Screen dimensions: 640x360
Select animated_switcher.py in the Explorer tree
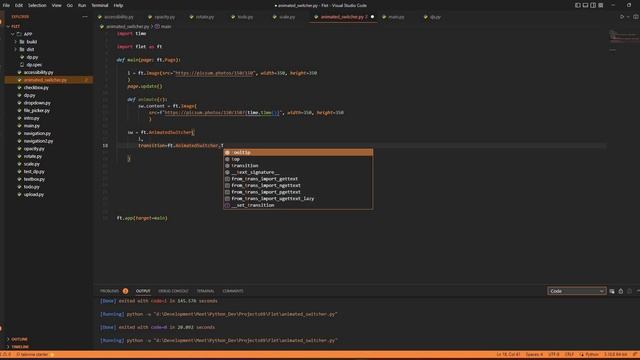coord(49,80)
